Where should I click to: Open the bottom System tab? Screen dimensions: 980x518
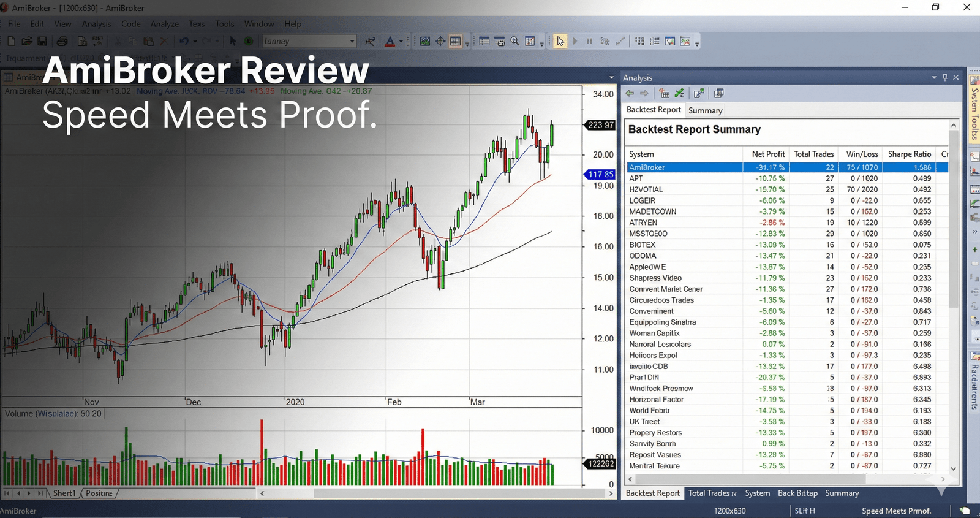[758, 493]
